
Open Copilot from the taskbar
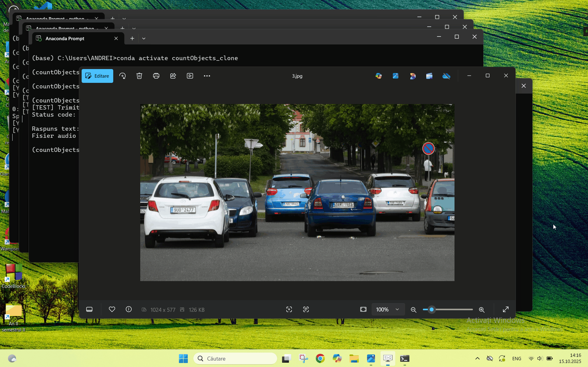[x=337, y=358]
